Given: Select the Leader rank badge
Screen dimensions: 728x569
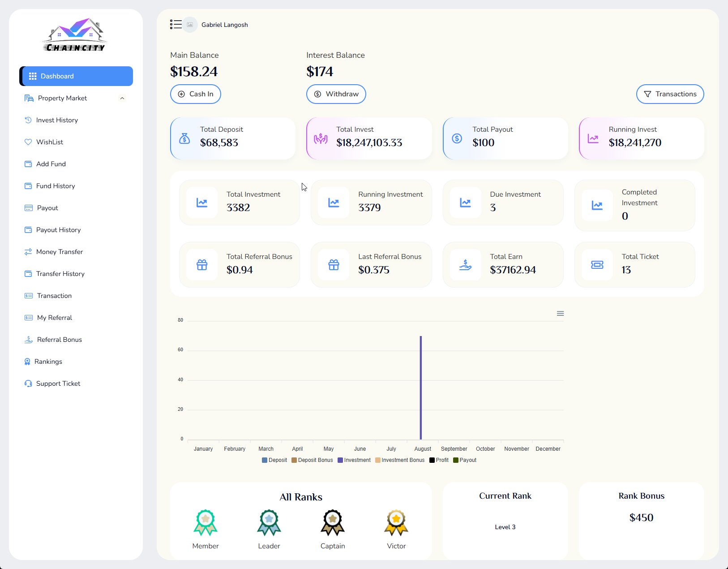Looking at the screenshot, I should pos(269,523).
